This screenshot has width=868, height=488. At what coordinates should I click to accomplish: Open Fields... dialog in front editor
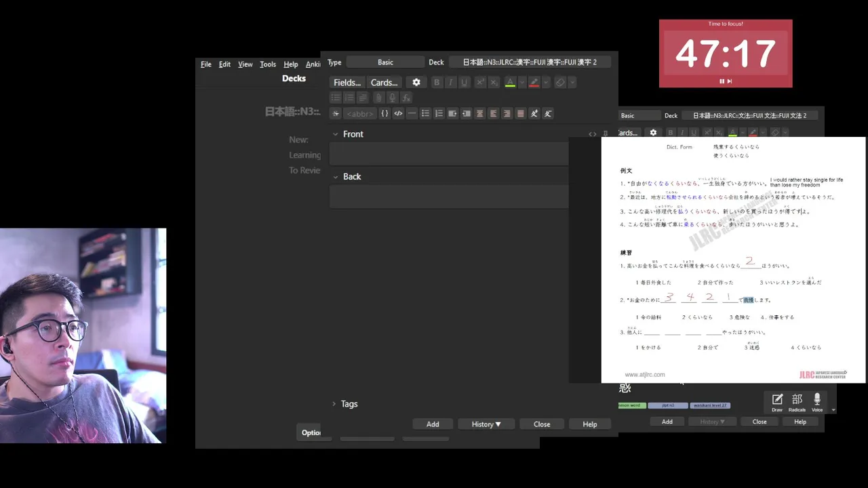point(347,82)
